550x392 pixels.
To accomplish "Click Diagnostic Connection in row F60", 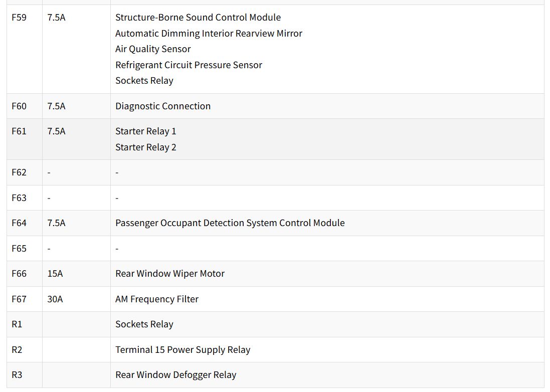I will click(x=163, y=106).
